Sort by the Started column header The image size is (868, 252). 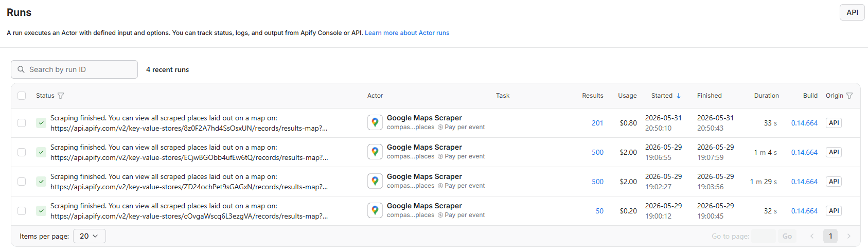[x=662, y=96]
